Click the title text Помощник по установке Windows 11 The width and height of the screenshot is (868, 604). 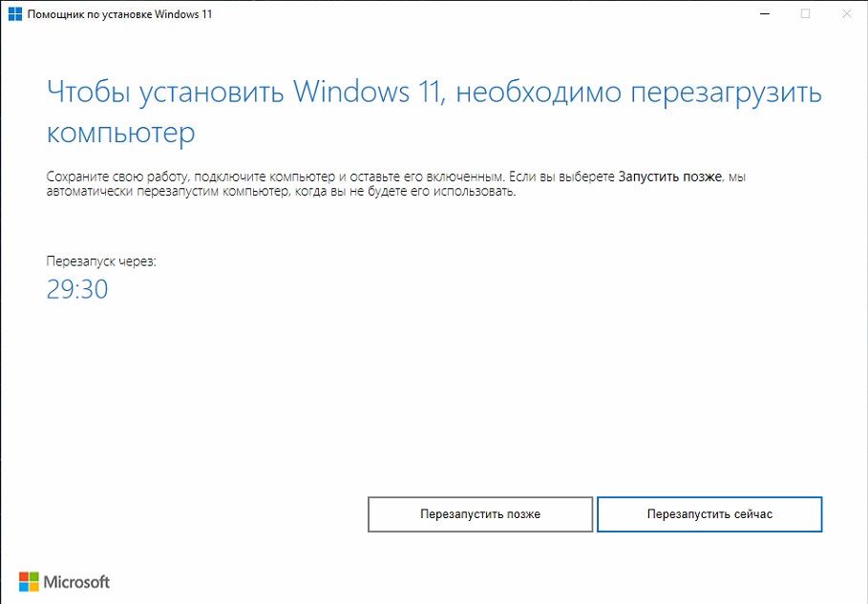(119, 14)
